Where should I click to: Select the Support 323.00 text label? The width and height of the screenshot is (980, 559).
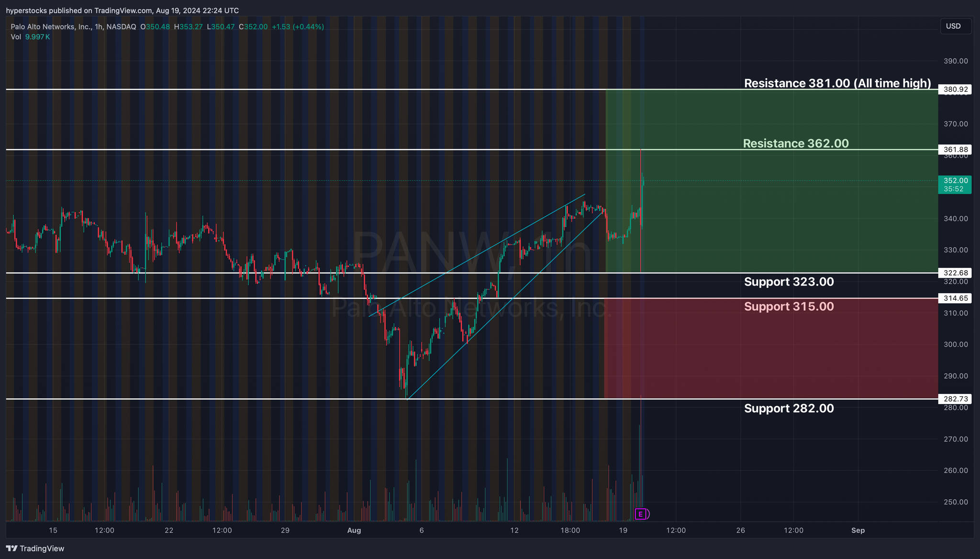[789, 282]
